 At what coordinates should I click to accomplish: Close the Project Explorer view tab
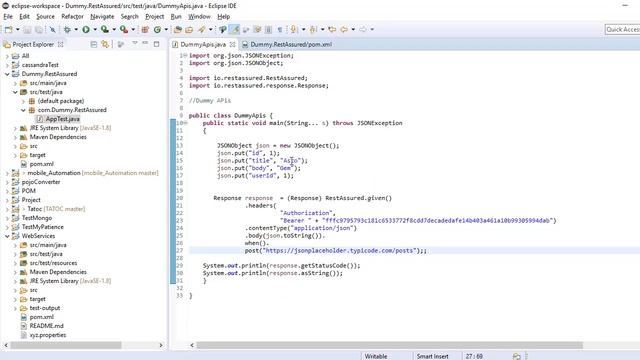pyautogui.click(x=60, y=44)
